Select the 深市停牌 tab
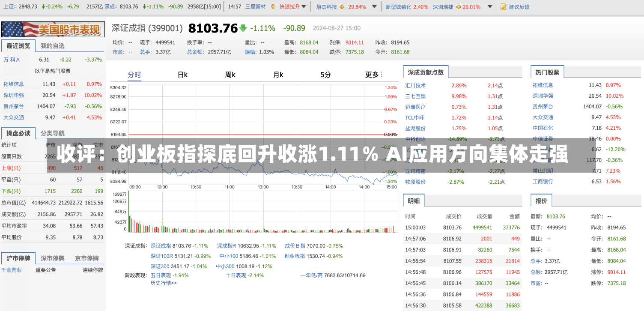The width and height of the screenshot is (644, 311). 53,258
